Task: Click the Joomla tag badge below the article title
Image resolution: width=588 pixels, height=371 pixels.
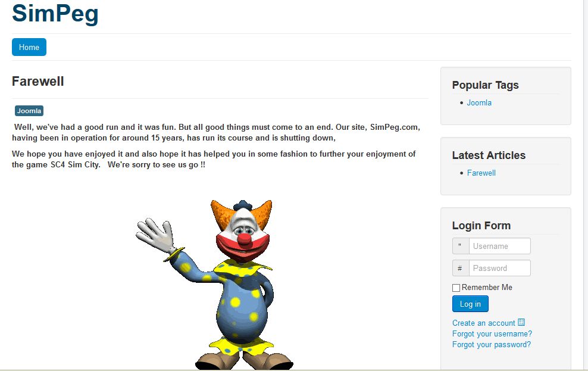Action: click(x=29, y=111)
